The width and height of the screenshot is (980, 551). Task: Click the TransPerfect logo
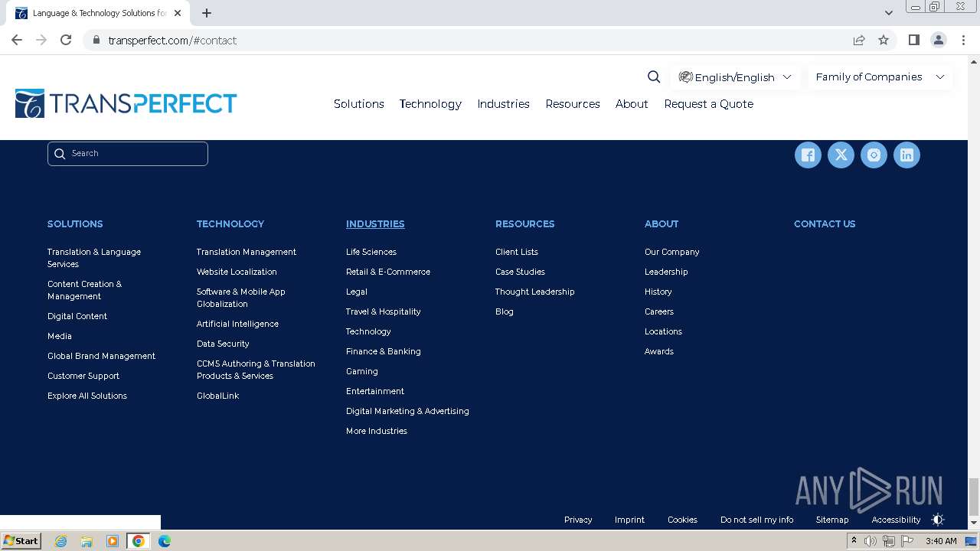tap(126, 103)
